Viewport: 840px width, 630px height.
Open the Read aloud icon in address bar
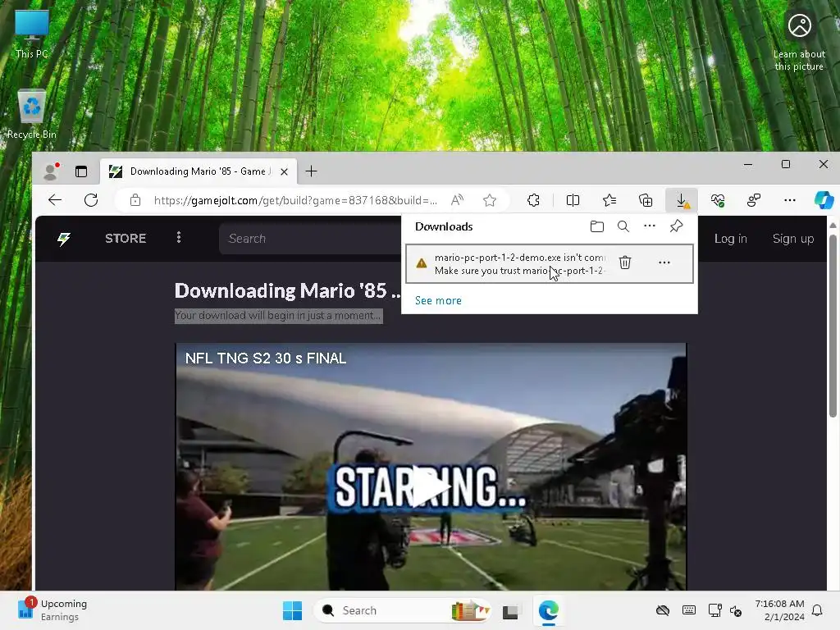[x=457, y=200]
